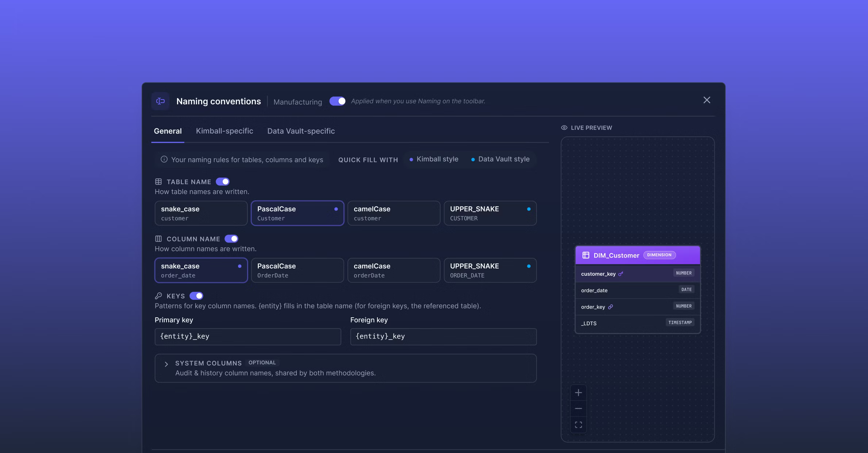This screenshot has height=453, width=868.
Task: Fit live preview to screen
Action: click(x=578, y=425)
